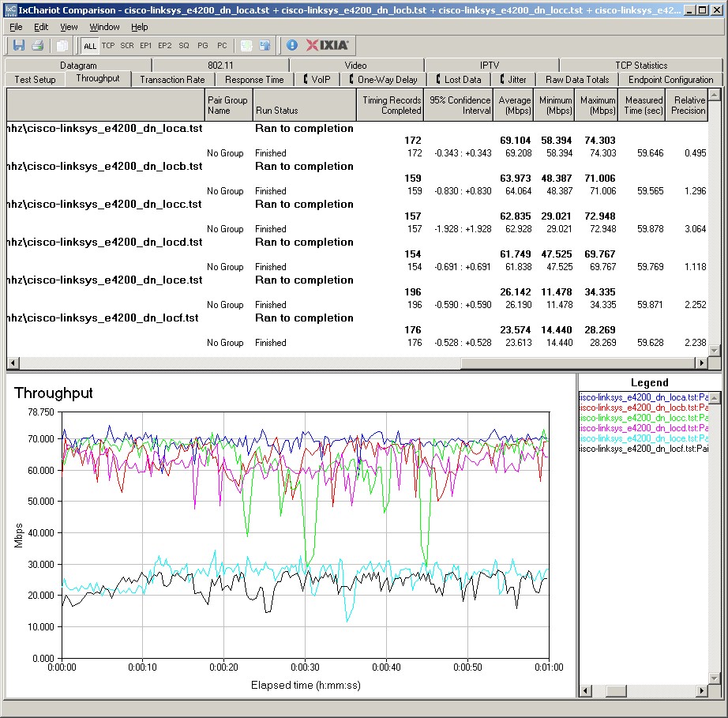
Task: Click the table's horizontal scroll left arrow
Action: point(13,363)
